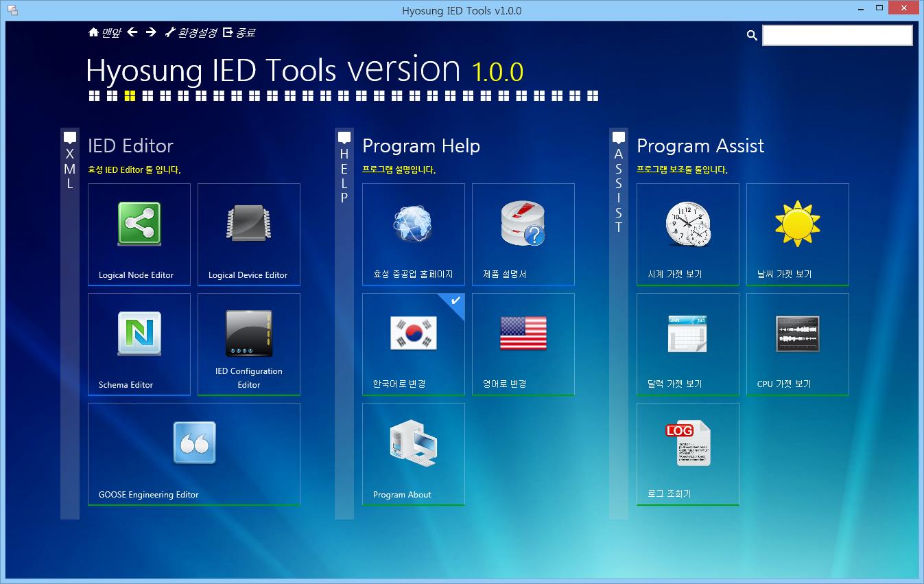Show the clock gadget 시계 가젯 보기
924x584 pixels.
click(x=688, y=224)
